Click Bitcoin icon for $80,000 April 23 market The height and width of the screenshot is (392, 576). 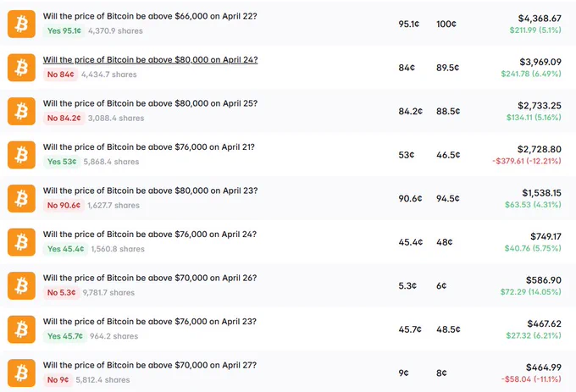pos(21,199)
